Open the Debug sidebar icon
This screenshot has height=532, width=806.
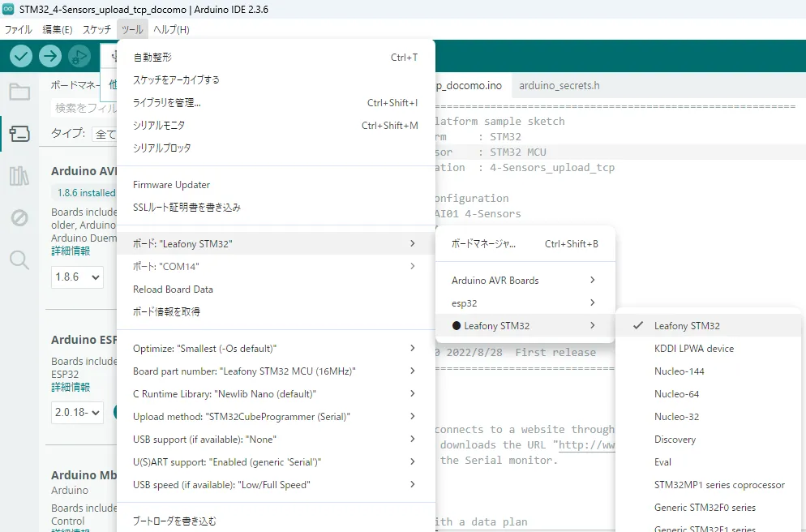[19, 217]
